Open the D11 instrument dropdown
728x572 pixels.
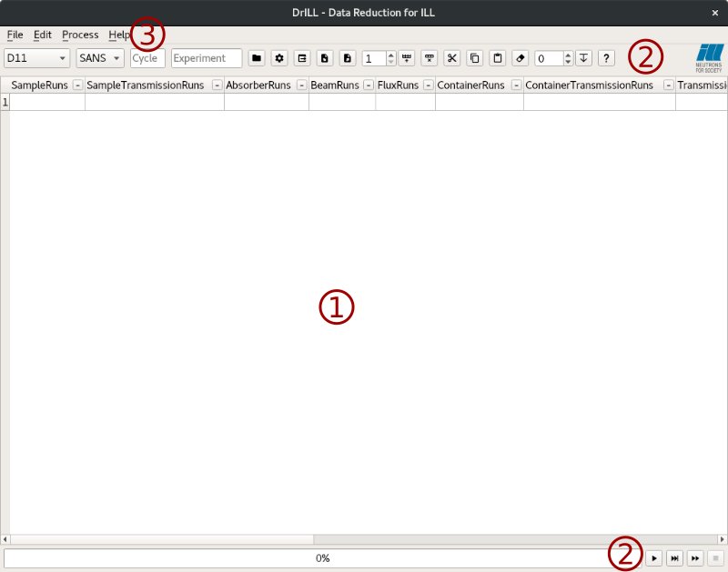click(x=37, y=58)
